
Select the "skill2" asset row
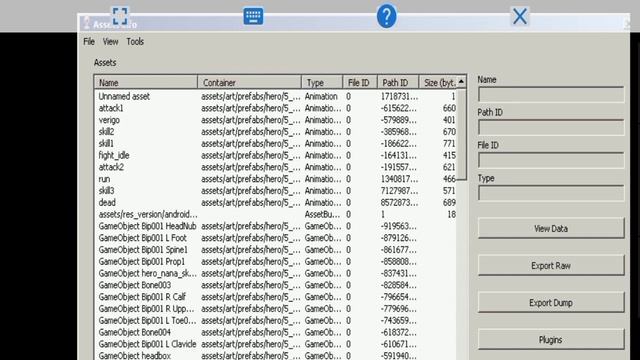[276, 132]
